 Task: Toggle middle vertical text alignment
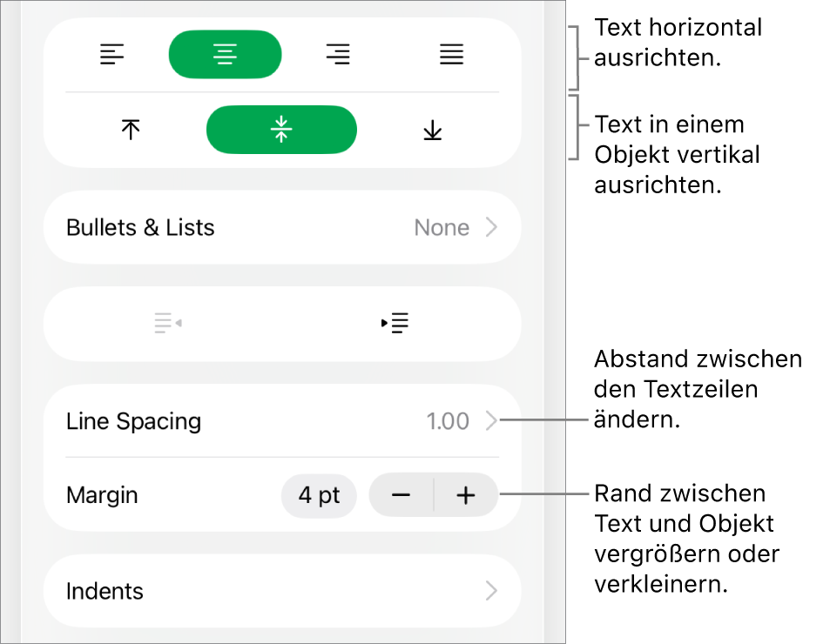[281, 130]
